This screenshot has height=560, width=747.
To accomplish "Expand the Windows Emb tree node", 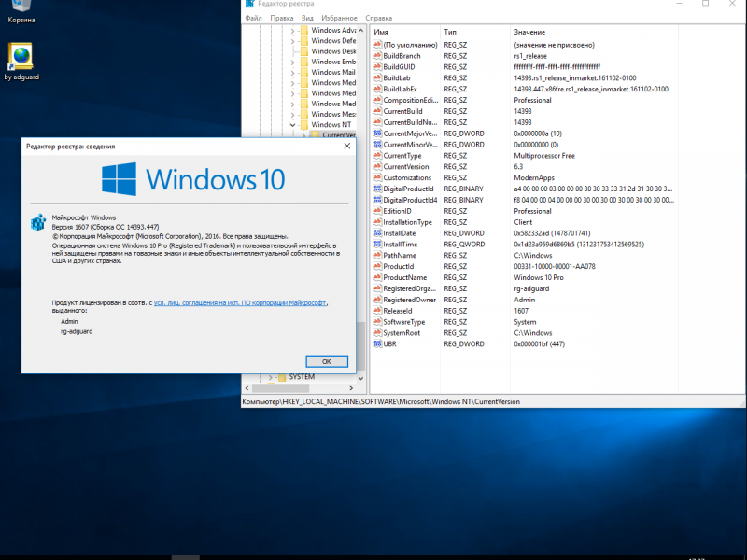I will click(x=292, y=62).
